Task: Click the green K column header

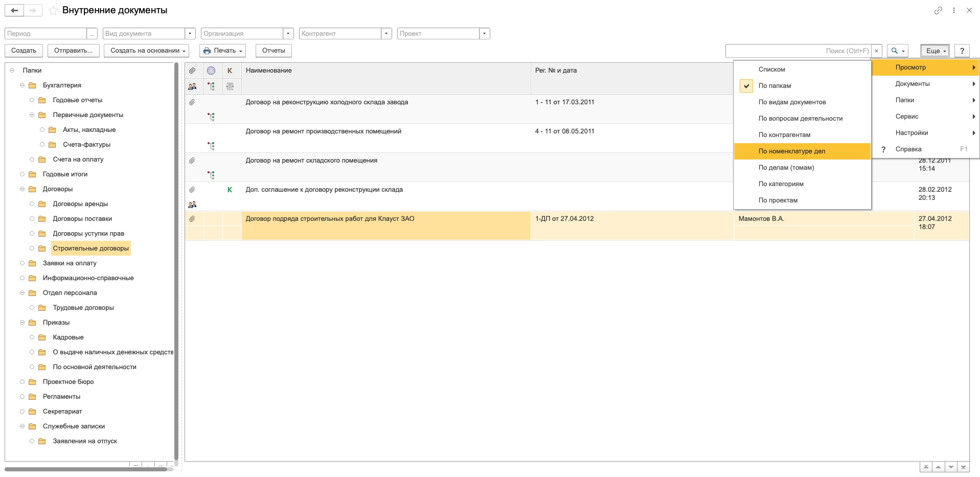Action: (230, 71)
